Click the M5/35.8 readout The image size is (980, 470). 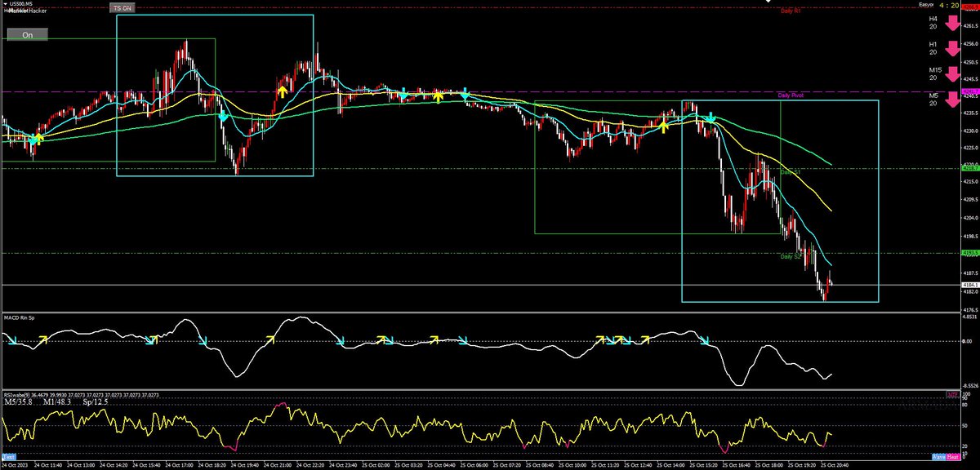(x=19, y=402)
